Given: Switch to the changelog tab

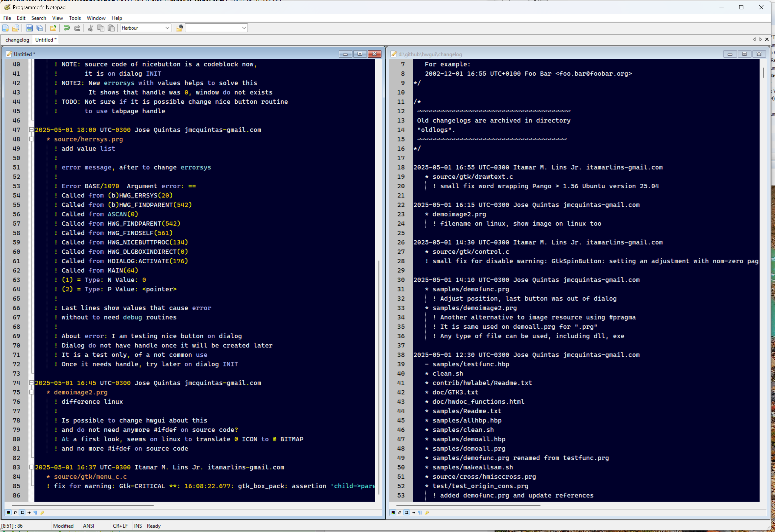Looking at the screenshot, I should click(x=17, y=40).
